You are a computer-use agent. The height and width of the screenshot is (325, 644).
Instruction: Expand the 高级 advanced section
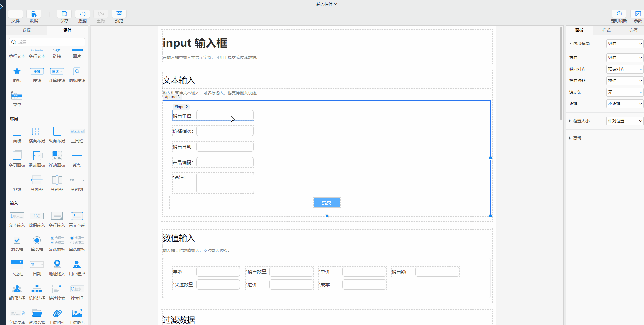point(577,138)
